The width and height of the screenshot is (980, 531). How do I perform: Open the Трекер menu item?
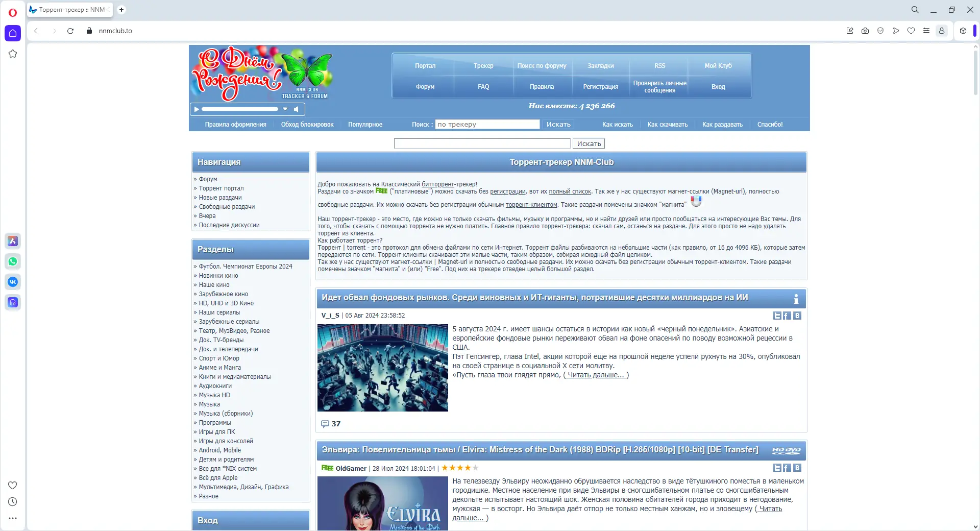pyautogui.click(x=483, y=66)
